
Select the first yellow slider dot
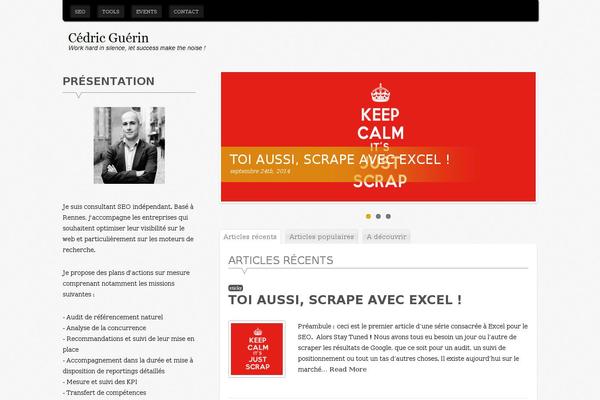click(368, 216)
